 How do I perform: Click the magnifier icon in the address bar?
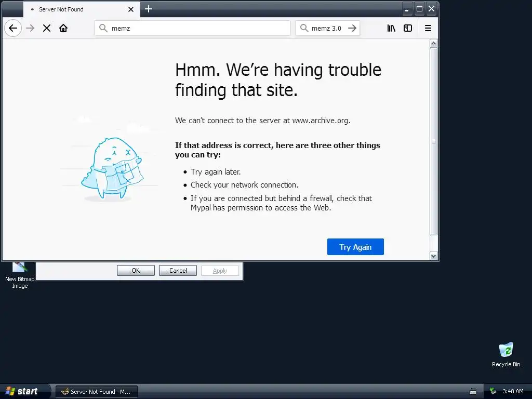click(x=103, y=28)
